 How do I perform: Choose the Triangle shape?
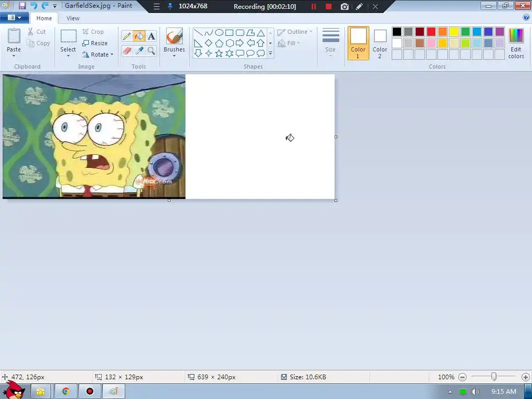coord(261,33)
